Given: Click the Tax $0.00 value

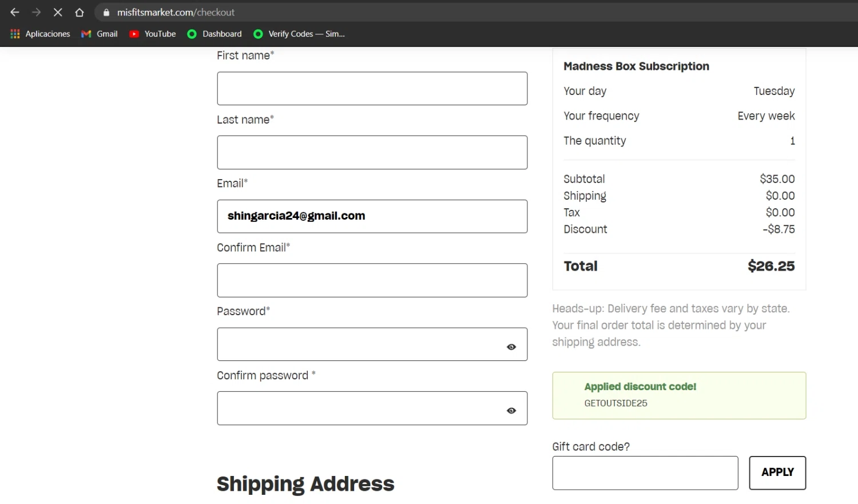Looking at the screenshot, I should [x=780, y=212].
